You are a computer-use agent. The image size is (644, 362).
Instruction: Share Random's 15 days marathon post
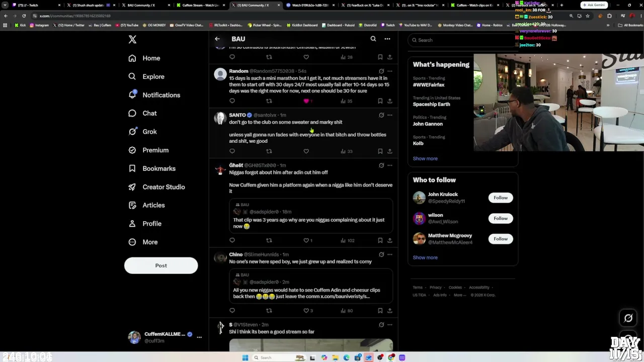[x=389, y=101]
